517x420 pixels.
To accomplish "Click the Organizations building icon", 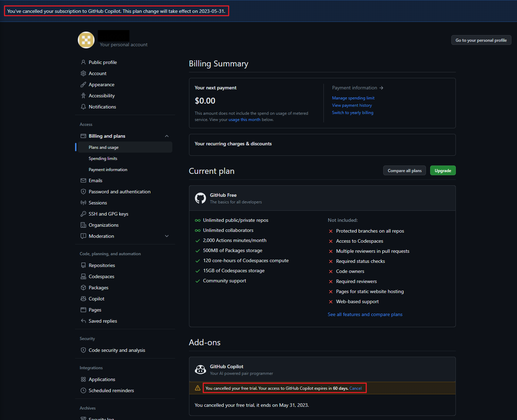I will point(83,225).
